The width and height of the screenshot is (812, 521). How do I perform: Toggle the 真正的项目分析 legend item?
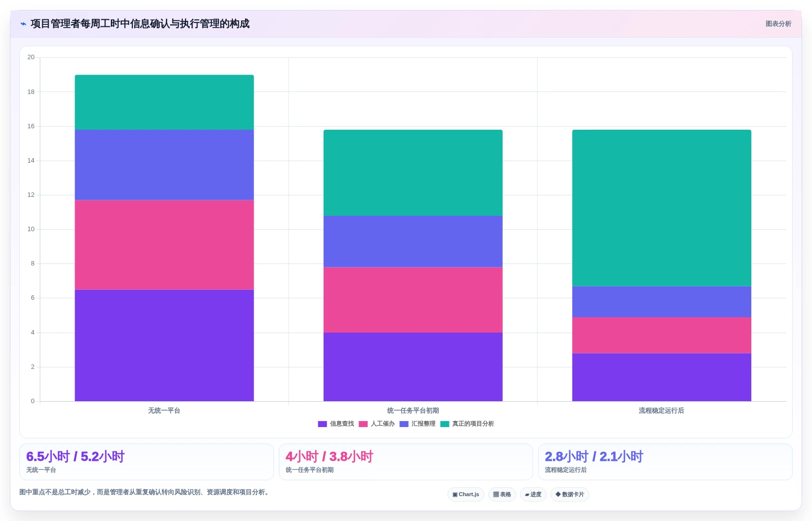point(467,424)
